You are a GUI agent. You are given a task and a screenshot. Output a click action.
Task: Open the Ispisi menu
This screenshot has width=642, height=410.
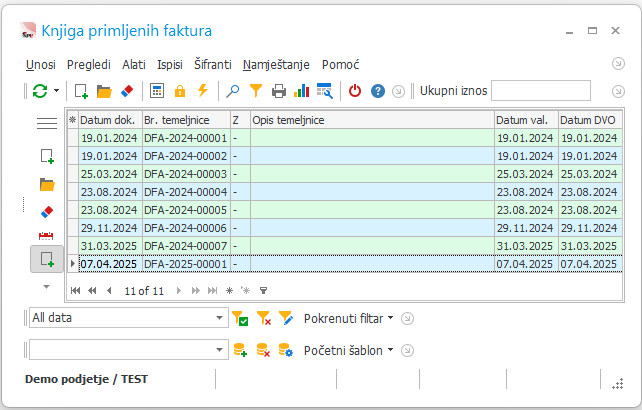click(x=170, y=65)
